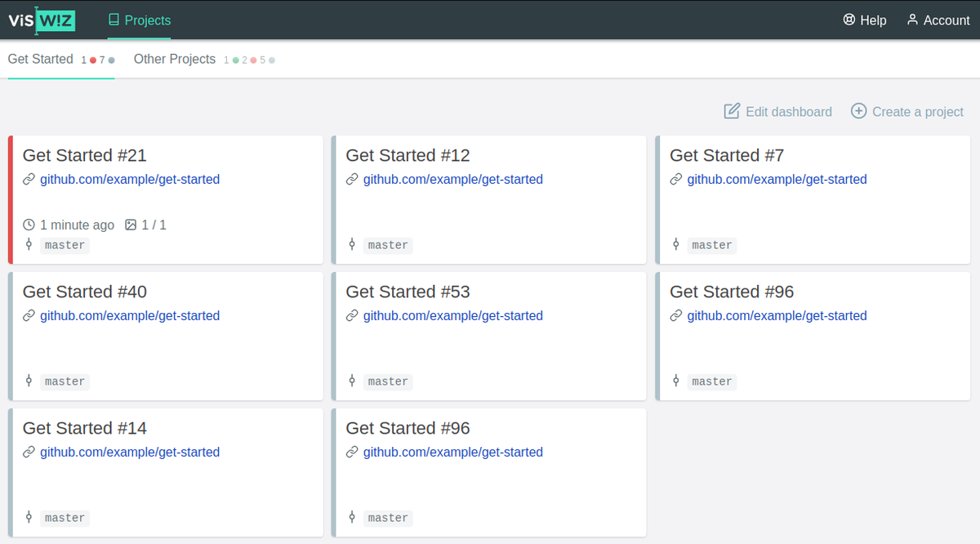
Task: Click the git commit icon on Get Started #12
Action: tap(352, 244)
